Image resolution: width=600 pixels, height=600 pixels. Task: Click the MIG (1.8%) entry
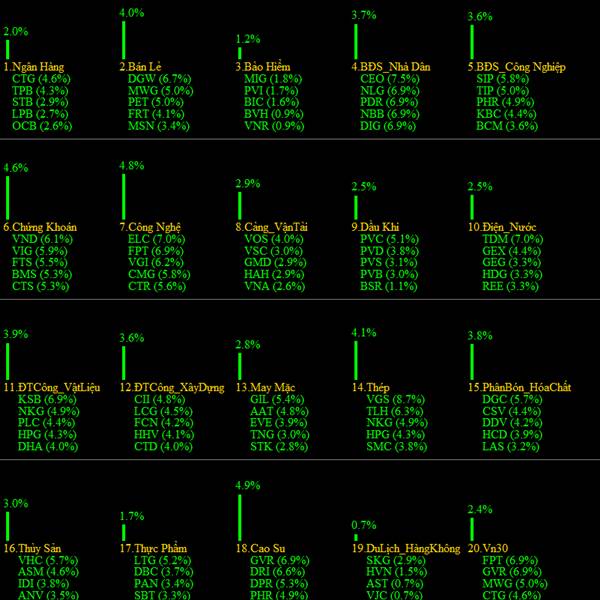click(x=273, y=79)
